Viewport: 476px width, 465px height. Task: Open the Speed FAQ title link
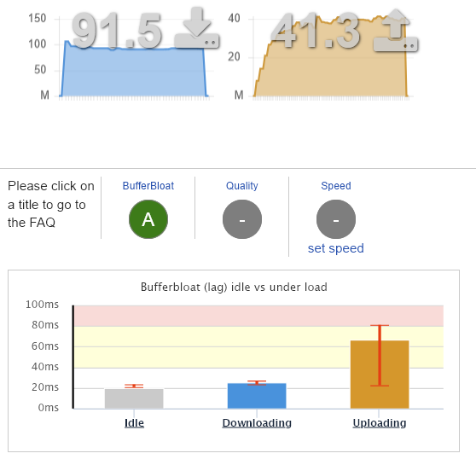click(x=336, y=186)
